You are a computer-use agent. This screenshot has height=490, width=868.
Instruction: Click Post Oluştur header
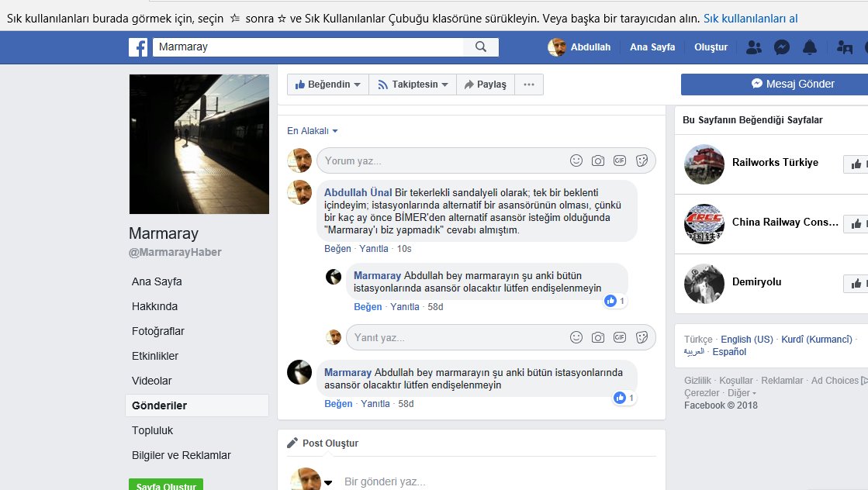[330, 443]
